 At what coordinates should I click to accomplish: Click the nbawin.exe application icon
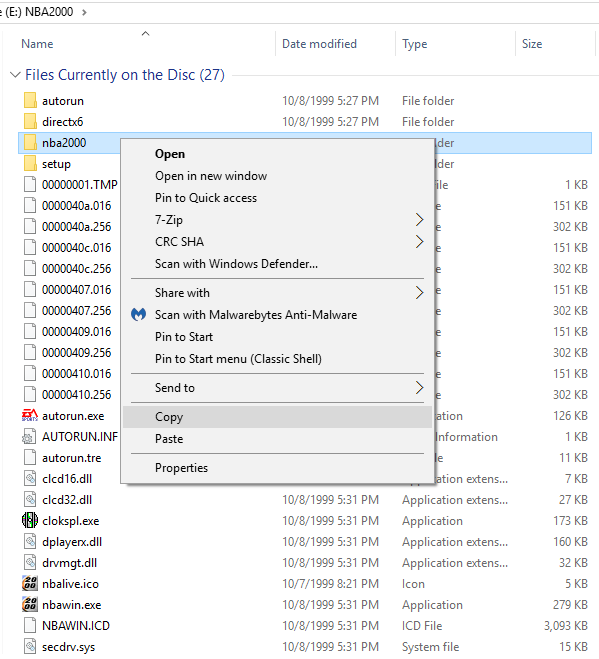[x=30, y=605]
